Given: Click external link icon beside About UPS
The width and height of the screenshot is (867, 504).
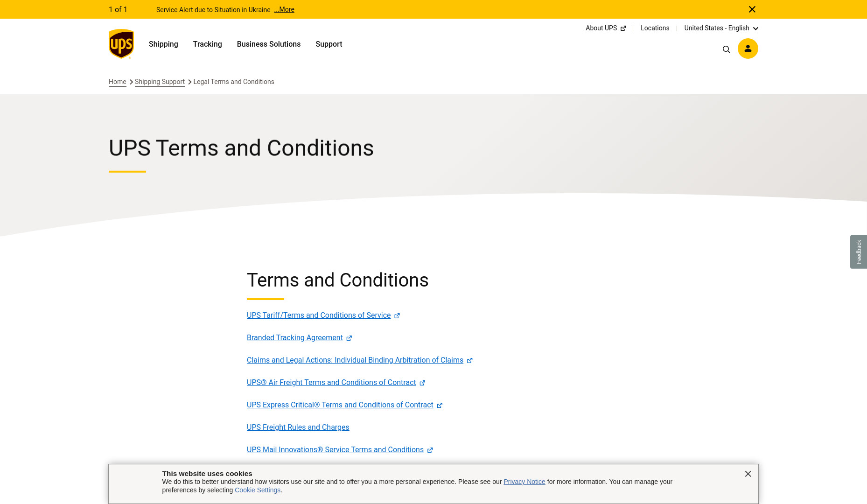Looking at the screenshot, I should point(623,28).
